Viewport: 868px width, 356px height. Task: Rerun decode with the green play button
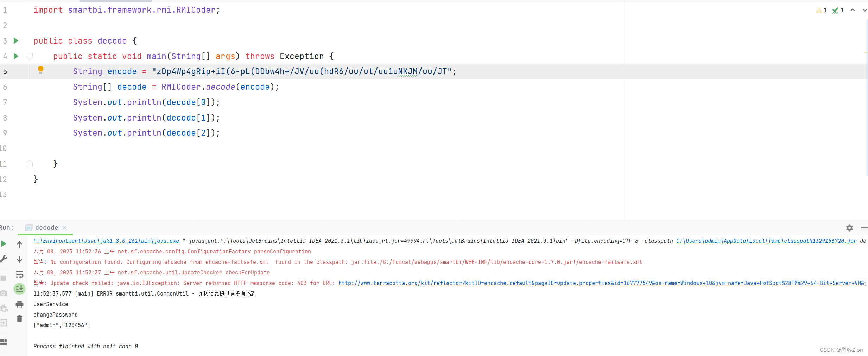pyautogui.click(x=4, y=244)
